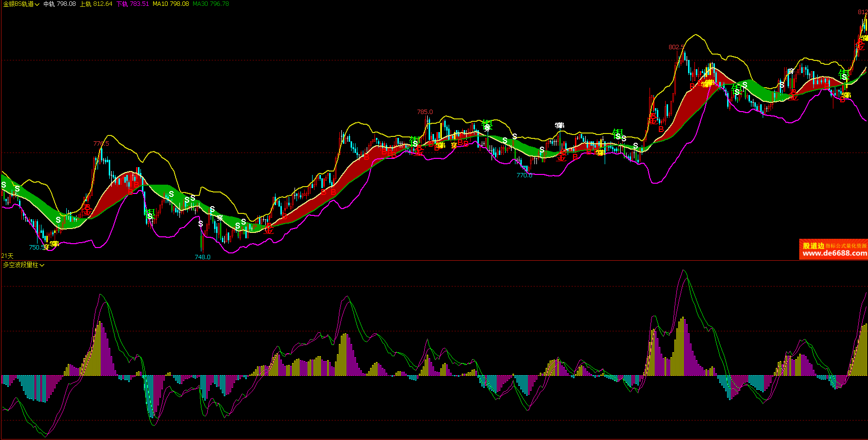Click the magenta 下轨 783.51 label
The image size is (868, 440).
(x=133, y=4)
